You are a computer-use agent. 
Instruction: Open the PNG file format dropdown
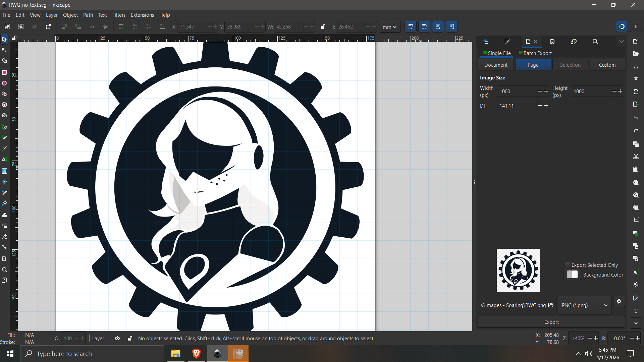tap(584, 305)
